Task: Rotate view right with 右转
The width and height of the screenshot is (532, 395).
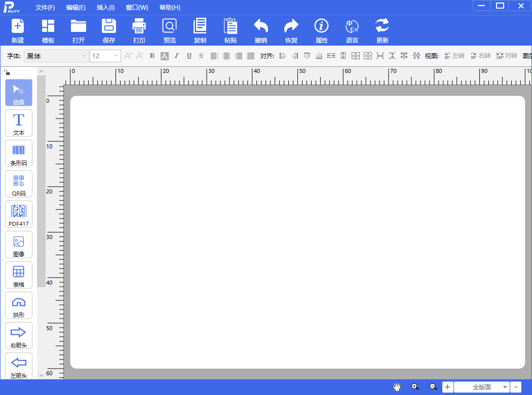Action: pyautogui.click(x=480, y=56)
